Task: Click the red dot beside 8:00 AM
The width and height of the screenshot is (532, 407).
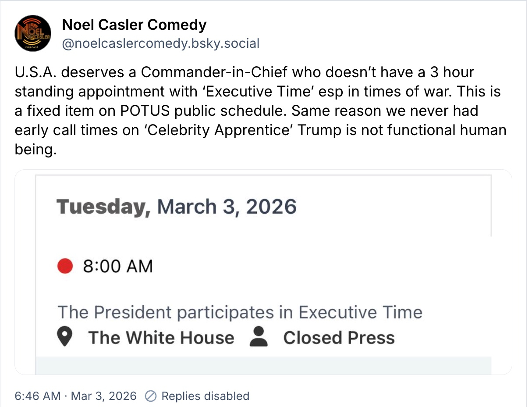Action: [x=65, y=266]
